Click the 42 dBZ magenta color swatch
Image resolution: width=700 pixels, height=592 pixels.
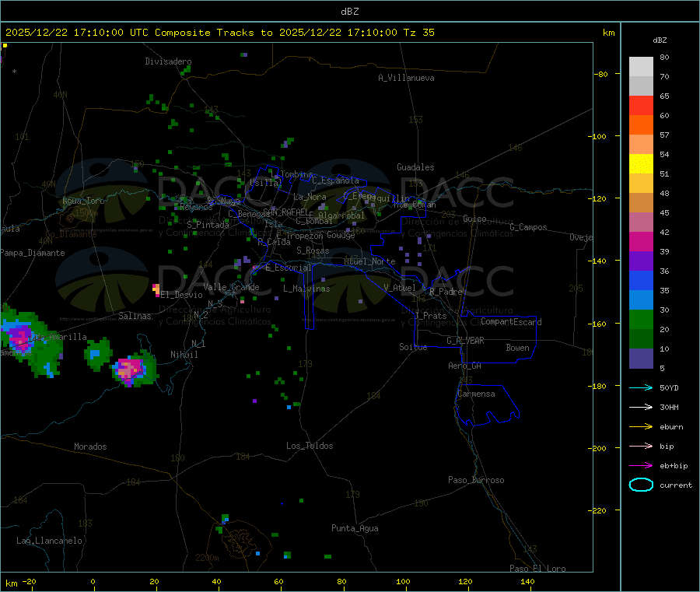coord(641,241)
